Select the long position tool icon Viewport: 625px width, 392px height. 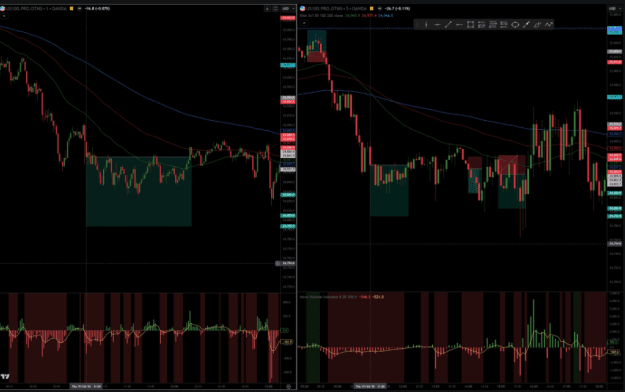click(482, 25)
